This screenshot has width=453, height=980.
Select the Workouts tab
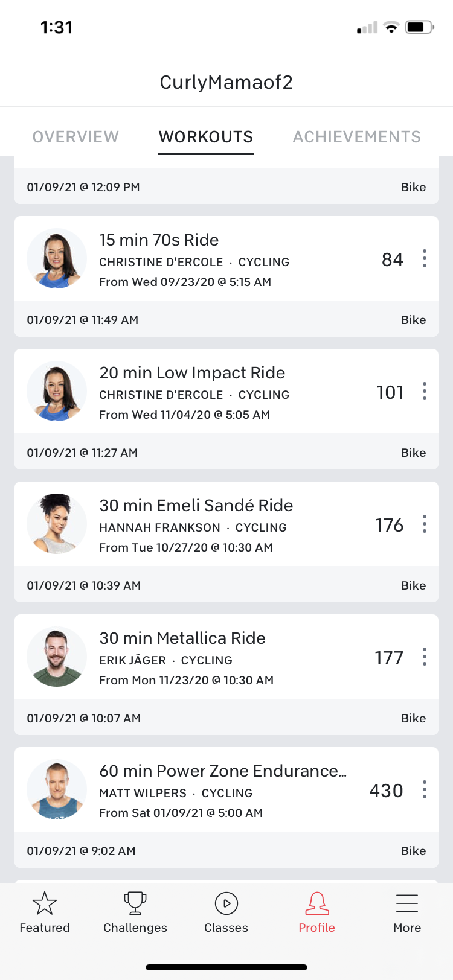click(x=206, y=137)
